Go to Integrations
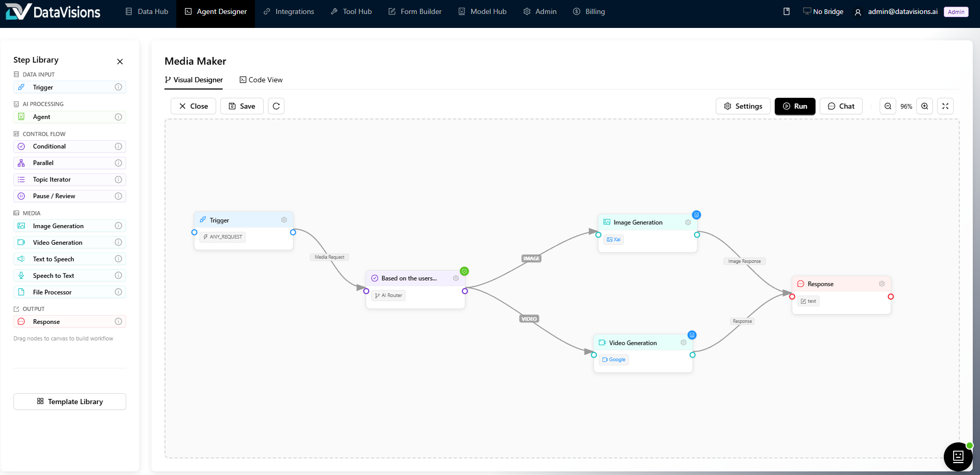Viewport: 980px width, 475px height. [289, 11]
